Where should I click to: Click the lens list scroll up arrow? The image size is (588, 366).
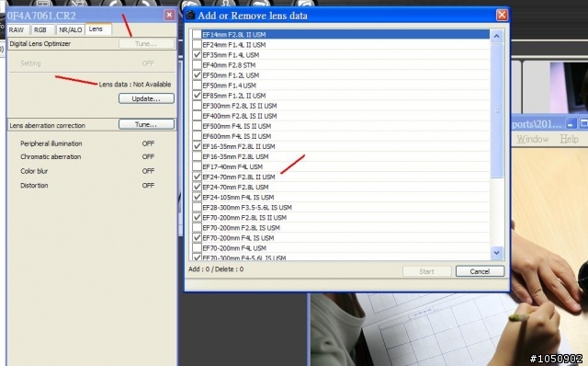[496, 36]
